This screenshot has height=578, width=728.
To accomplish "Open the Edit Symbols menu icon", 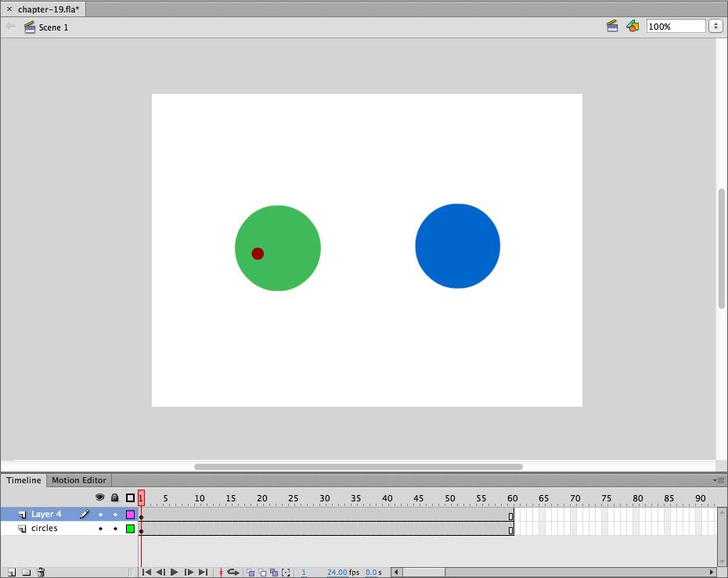I will pos(632,27).
